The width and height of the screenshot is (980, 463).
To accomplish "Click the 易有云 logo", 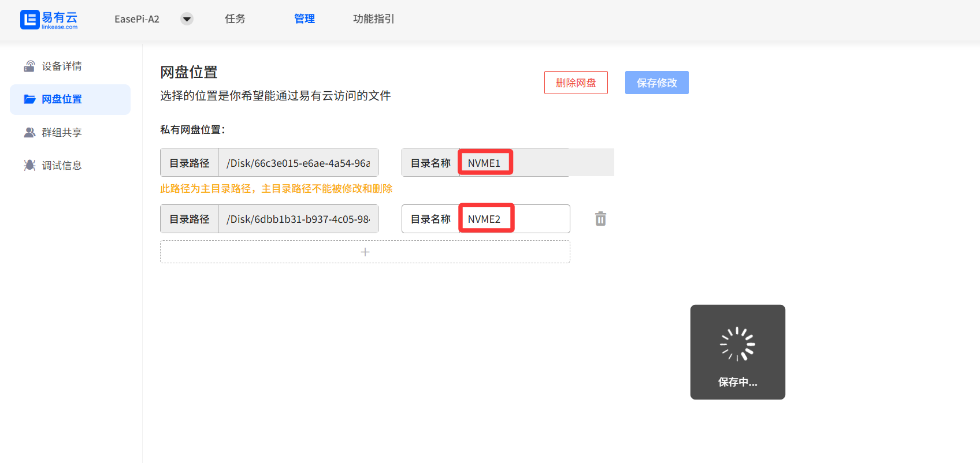I will coord(49,19).
